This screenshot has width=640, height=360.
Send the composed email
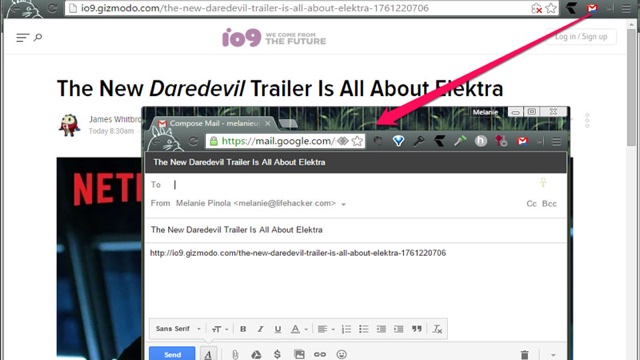[x=172, y=354]
